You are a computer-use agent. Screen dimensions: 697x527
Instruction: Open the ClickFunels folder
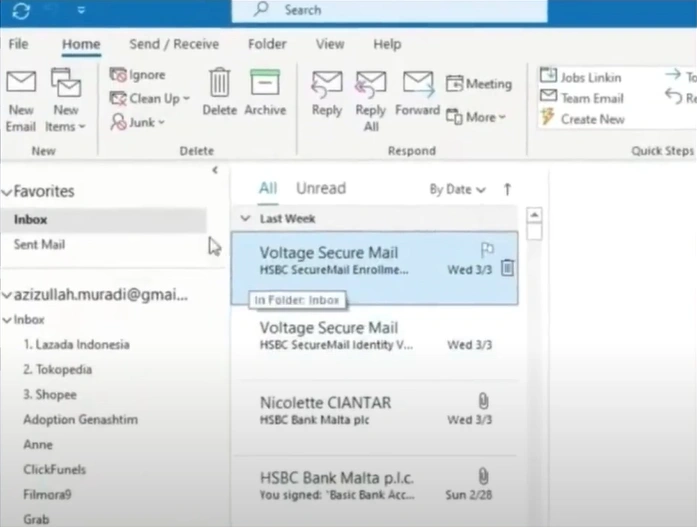point(54,469)
